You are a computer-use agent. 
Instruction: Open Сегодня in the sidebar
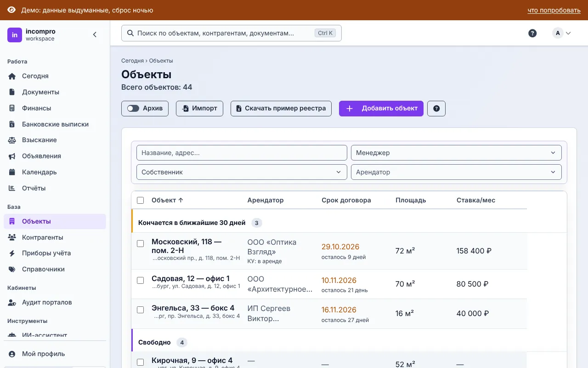55,76
